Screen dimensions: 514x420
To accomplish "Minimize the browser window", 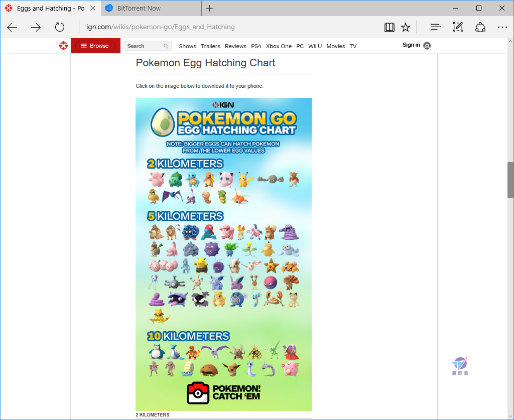I will [x=456, y=8].
